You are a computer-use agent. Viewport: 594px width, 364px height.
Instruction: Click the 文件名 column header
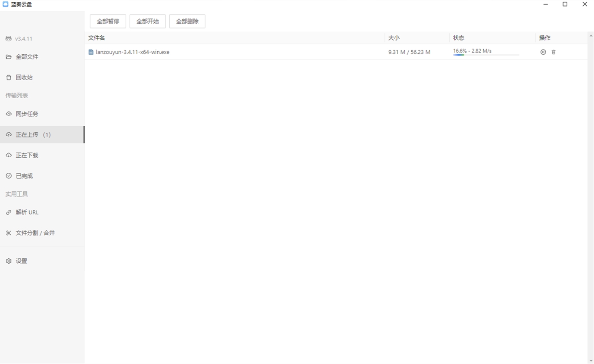(x=96, y=38)
